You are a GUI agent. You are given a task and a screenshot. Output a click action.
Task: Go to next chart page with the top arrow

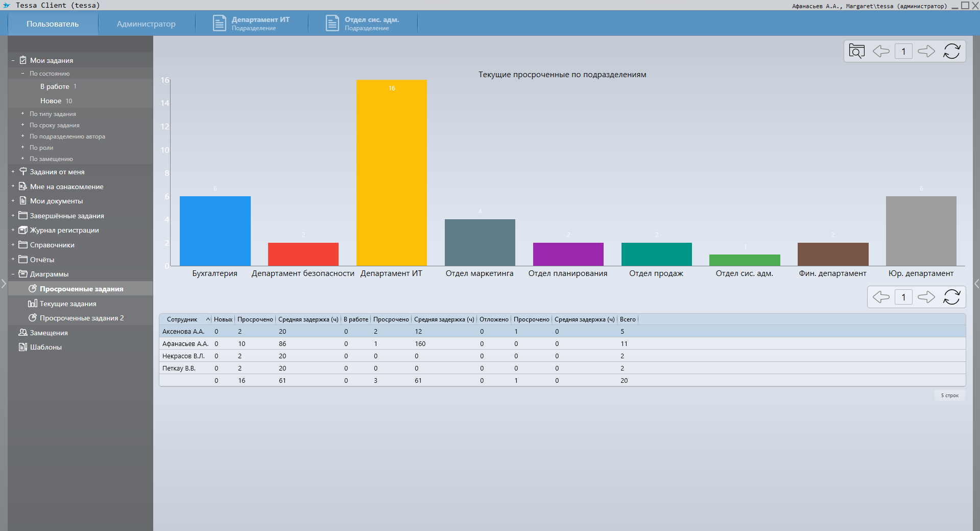tap(926, 51)
